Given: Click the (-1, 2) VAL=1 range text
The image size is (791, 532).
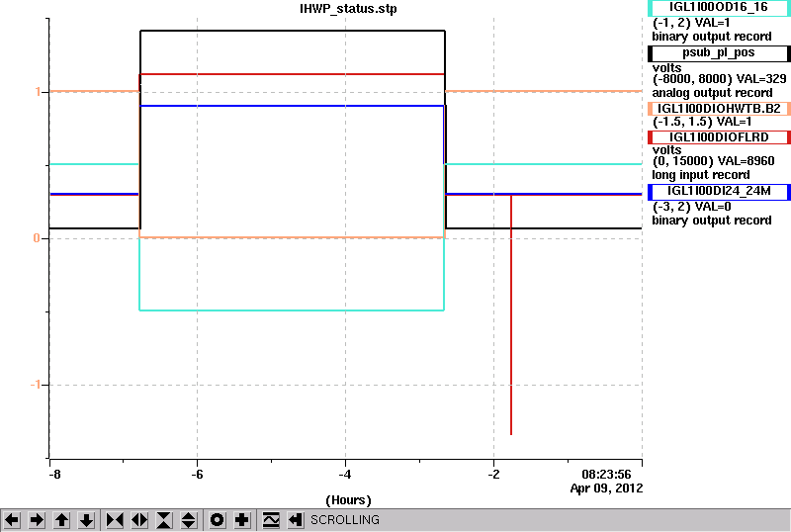Looking at the screenshot, I should 691,23.
